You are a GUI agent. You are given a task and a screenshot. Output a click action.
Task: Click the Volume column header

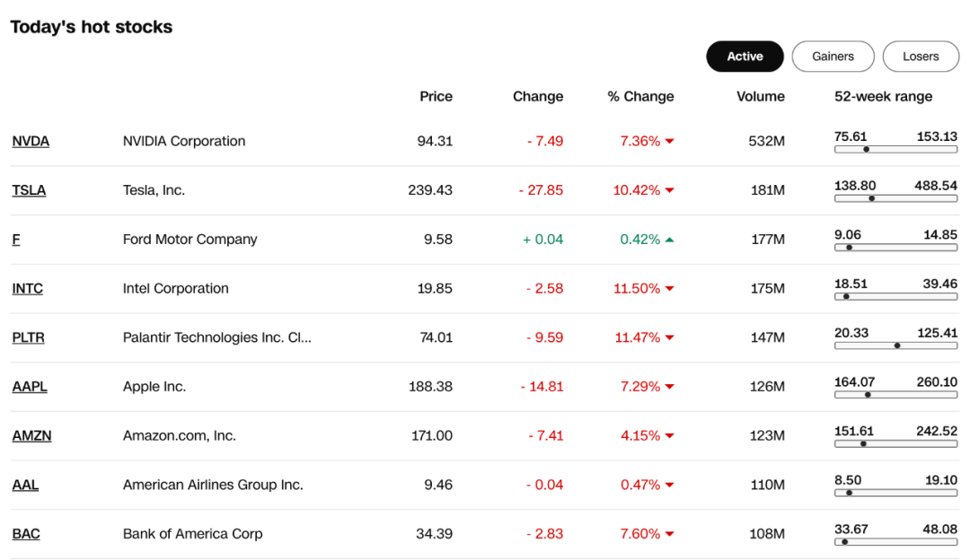coord(761,96)
